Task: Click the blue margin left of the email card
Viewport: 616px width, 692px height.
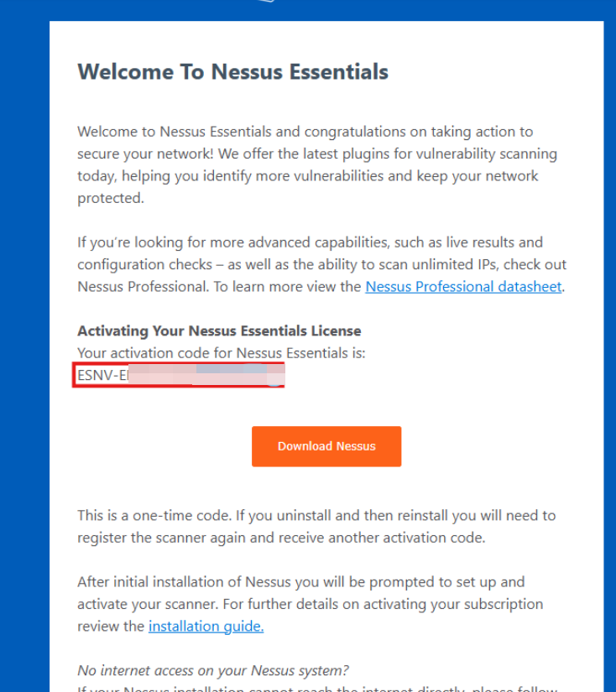Action: (23, 336)
